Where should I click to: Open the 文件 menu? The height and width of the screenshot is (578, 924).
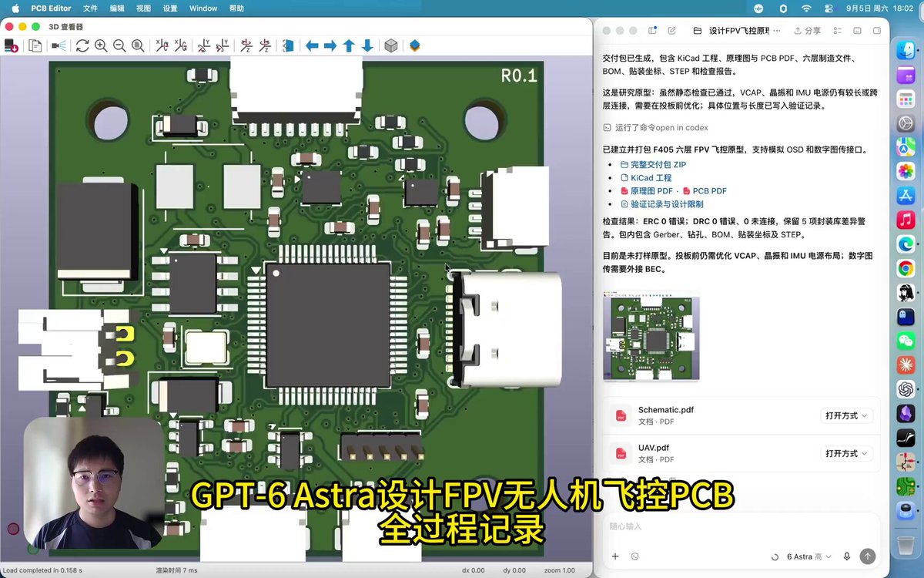click(x=90, y=8)
